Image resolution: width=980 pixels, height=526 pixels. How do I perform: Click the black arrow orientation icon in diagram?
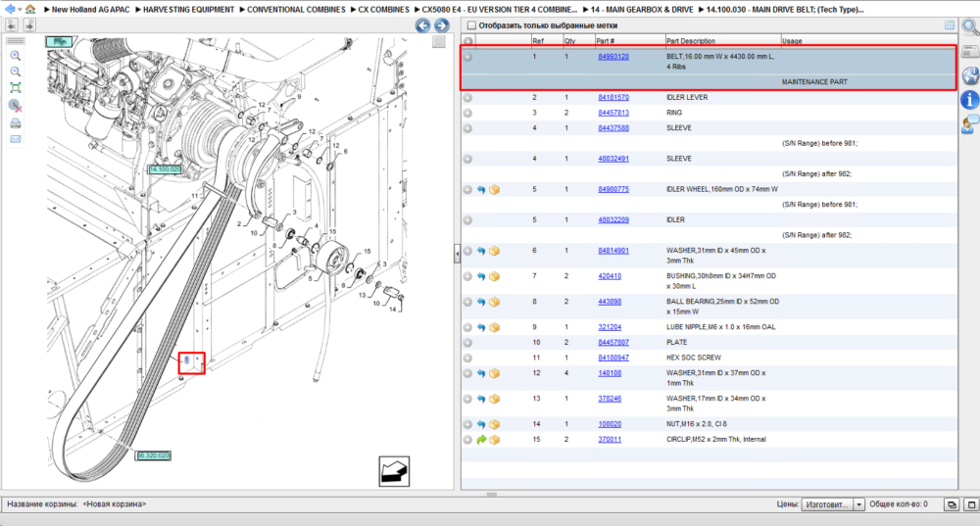tap(394, 471)
